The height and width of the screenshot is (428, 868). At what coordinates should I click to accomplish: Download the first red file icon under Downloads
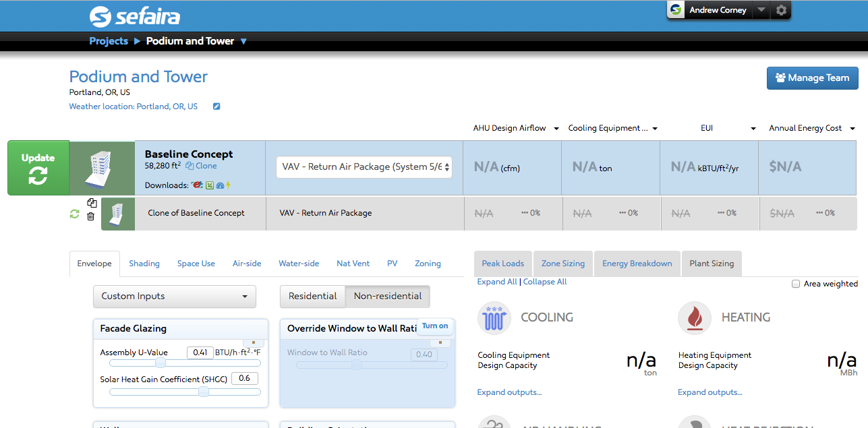197,185
